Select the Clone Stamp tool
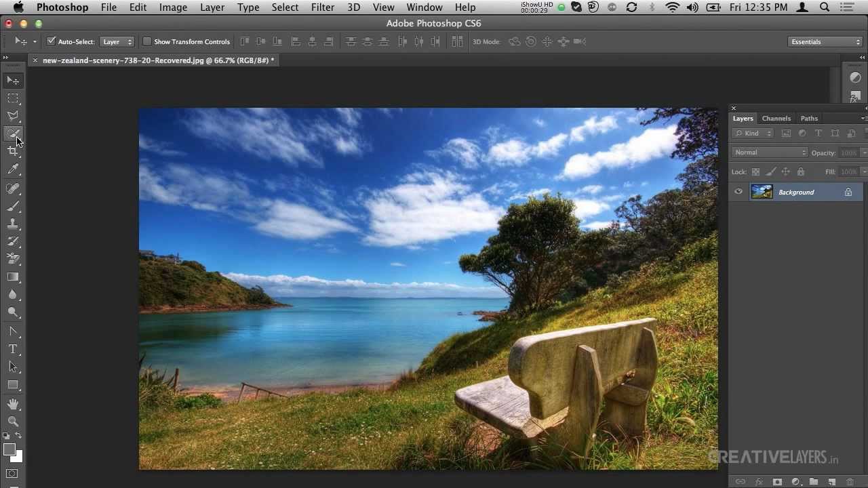 pos(13,224)
